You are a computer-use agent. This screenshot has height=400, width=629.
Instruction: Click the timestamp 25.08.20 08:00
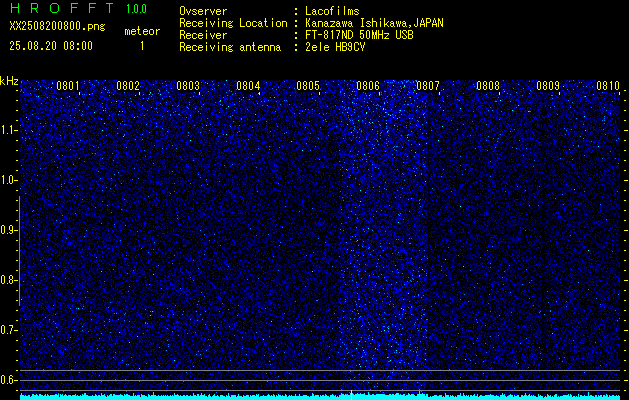[51, 46]
